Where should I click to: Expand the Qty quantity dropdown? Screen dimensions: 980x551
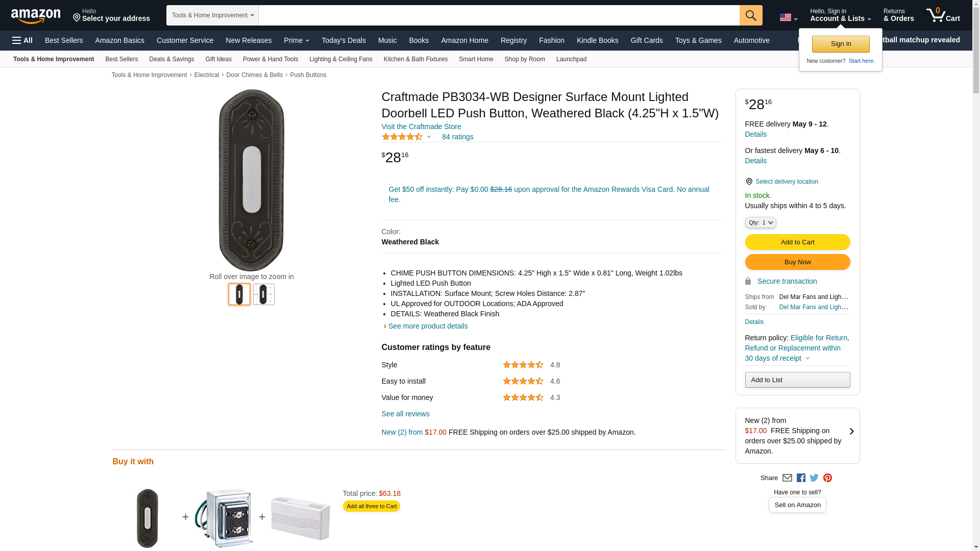click(760, 222)
